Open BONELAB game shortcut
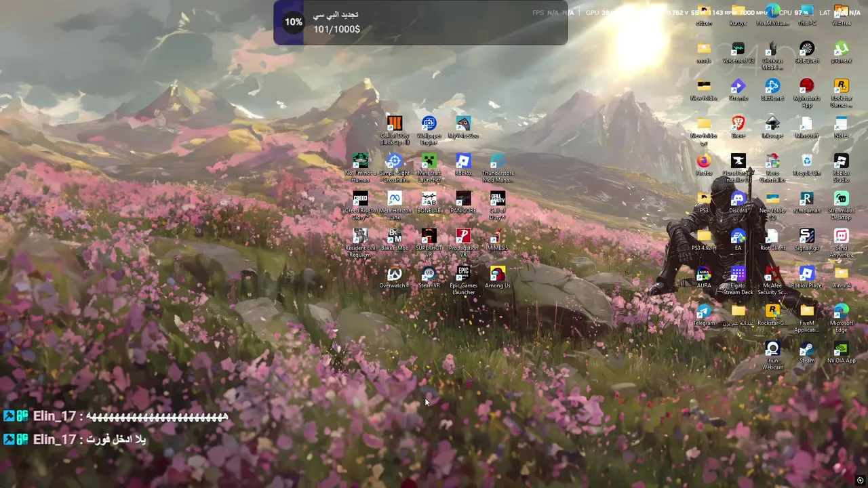The height and width of the screenshot is (488, 868). pos(429,198)
